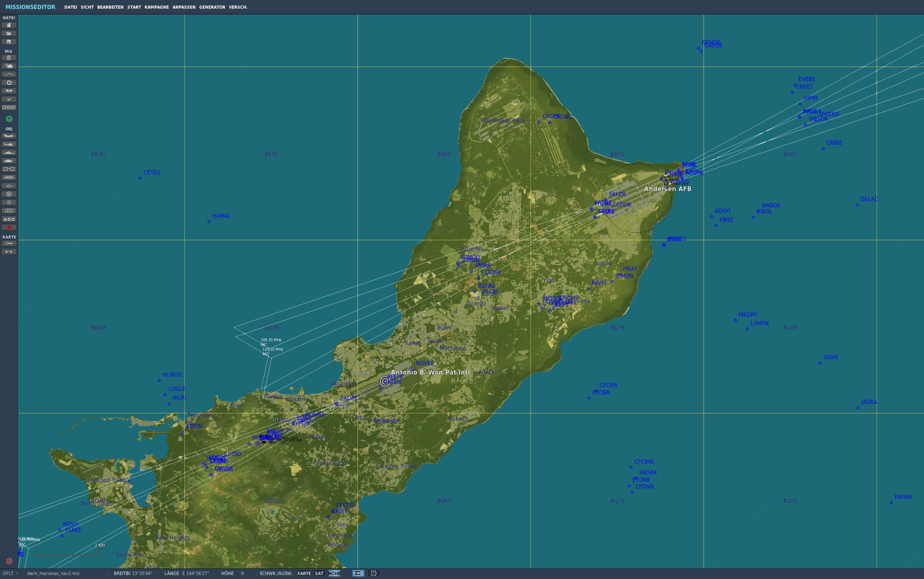924x579 pixels.
Task: Select the ship group placement tool
Action: (9, 152)
